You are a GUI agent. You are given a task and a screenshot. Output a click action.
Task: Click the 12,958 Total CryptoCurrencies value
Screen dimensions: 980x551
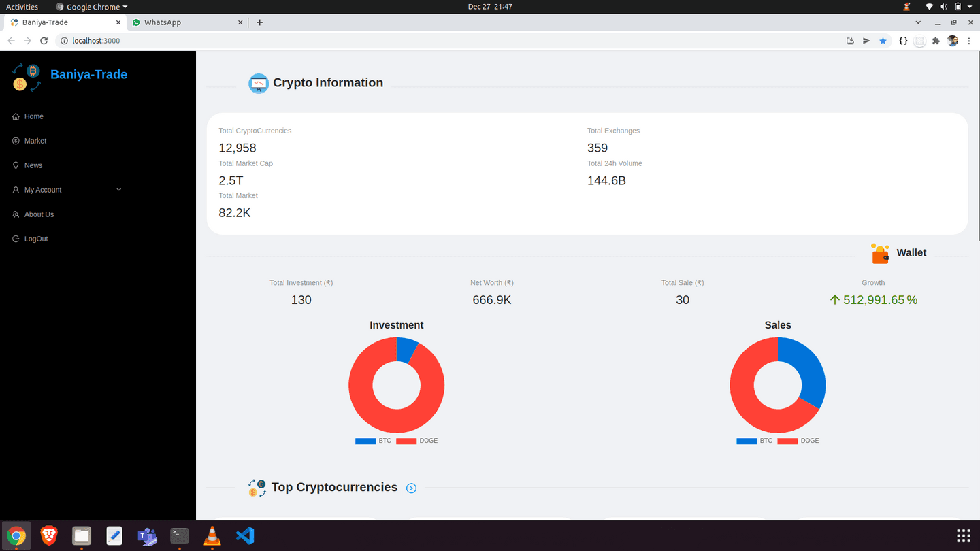(x=238, y=148)
